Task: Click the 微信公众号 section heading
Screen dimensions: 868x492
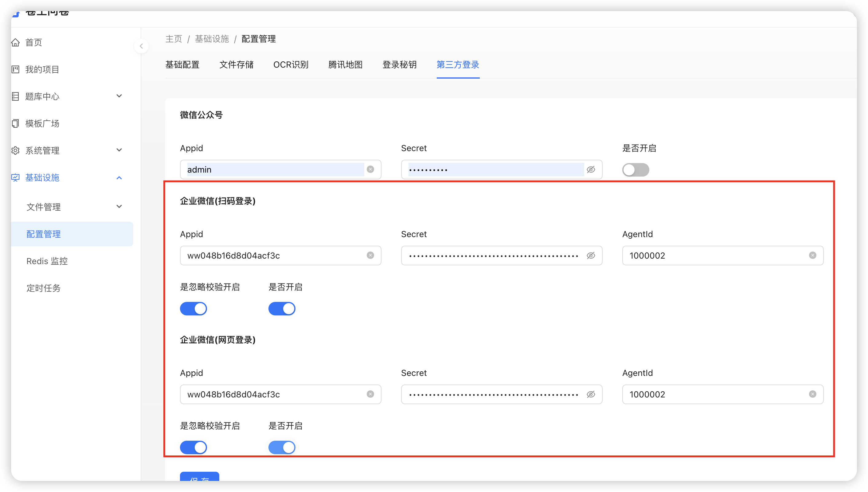Action: 201,115
